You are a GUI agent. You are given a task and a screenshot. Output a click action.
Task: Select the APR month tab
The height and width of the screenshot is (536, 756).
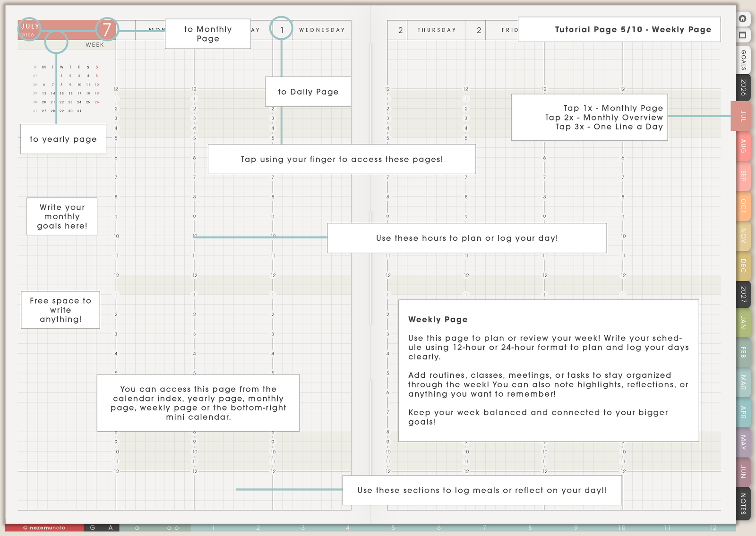click(x=743, y=412)
